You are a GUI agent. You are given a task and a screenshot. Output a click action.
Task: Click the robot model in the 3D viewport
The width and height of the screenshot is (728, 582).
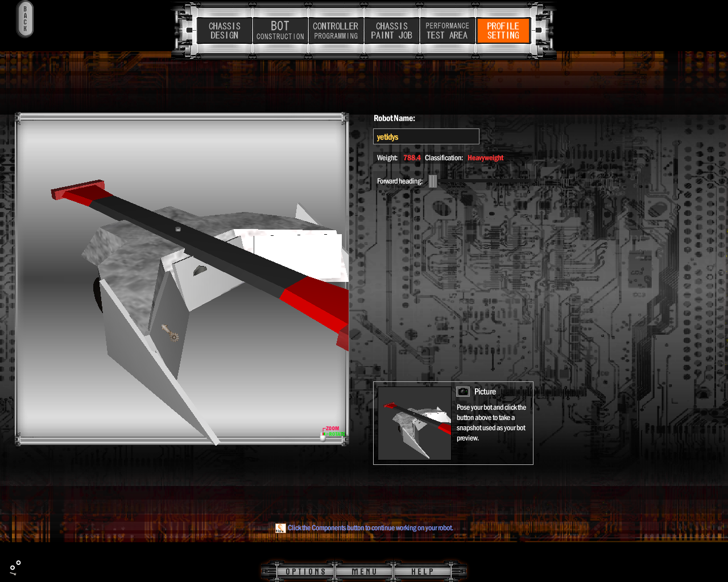click(x=188, y=267)
